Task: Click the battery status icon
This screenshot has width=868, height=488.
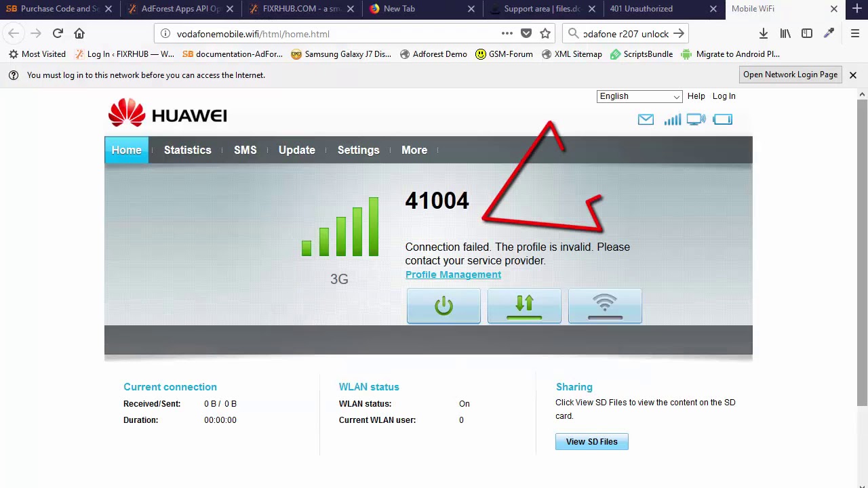Action: coord(722,120)
